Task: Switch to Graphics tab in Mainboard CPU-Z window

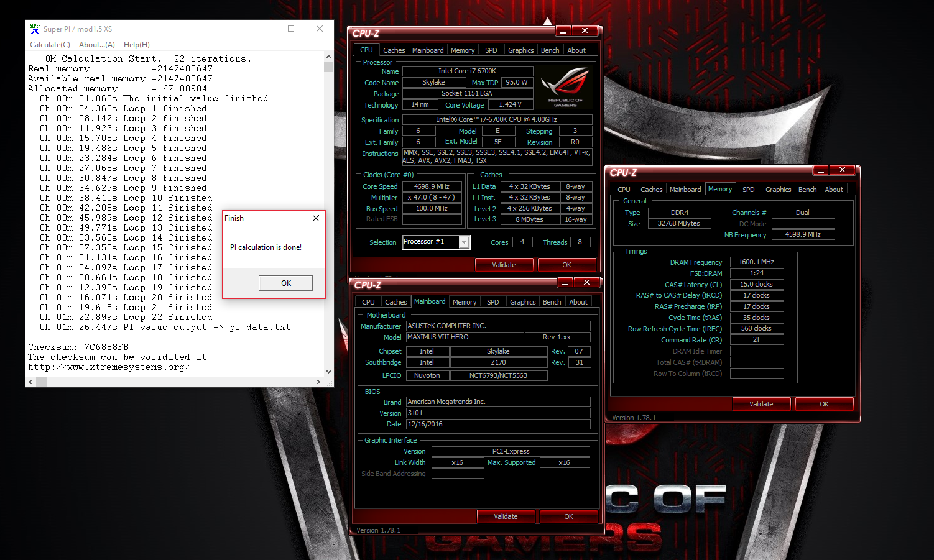Action: tap(523, 302)
